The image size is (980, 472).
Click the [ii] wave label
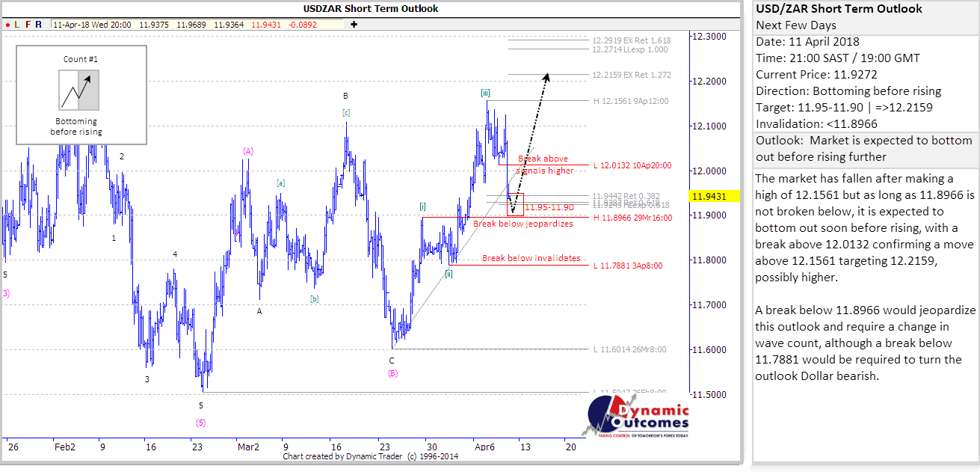(449, 274)
